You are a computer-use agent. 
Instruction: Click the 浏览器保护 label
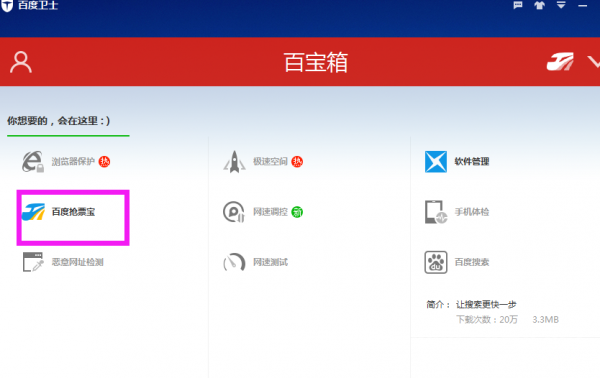click(x=73, y=161)
